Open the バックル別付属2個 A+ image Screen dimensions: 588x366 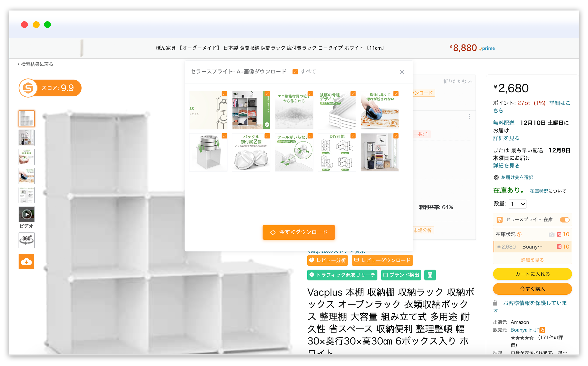coord(251,152)
